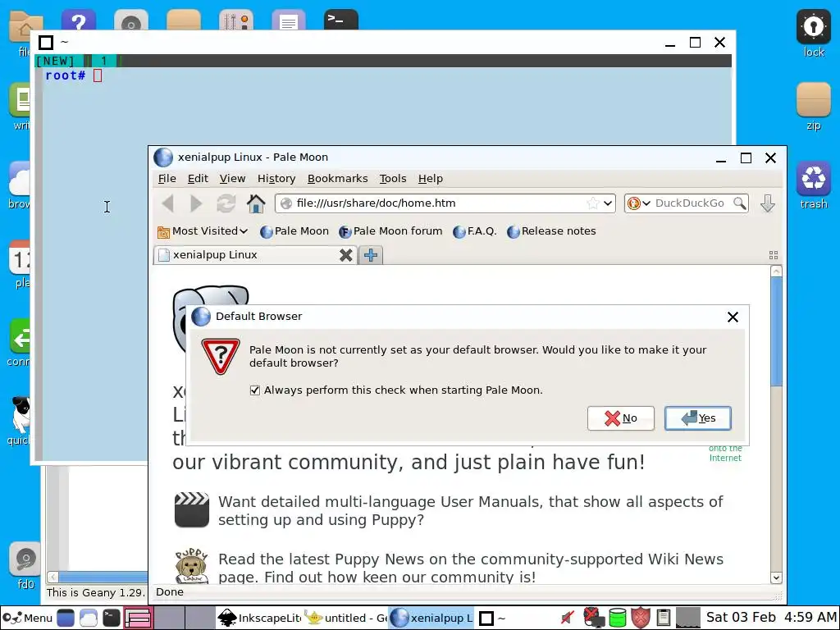840x630 pixels.
Task: Open the trash desktop icon
Action: pyautogui.click(x=813, y=186)
